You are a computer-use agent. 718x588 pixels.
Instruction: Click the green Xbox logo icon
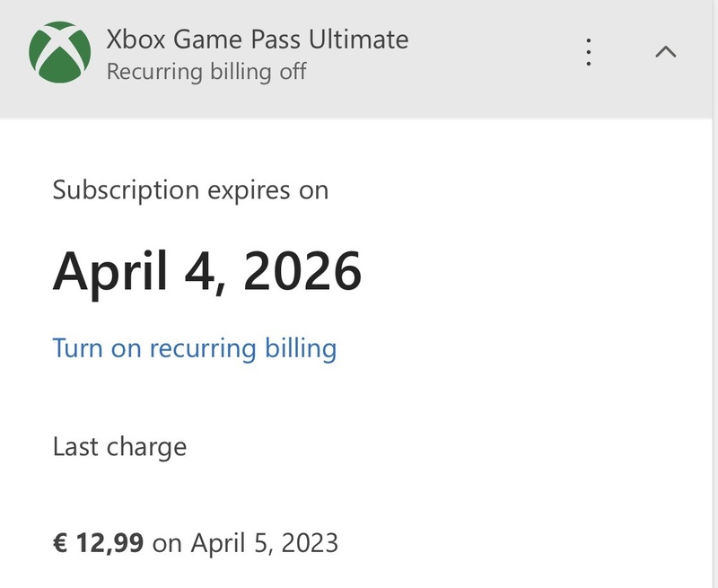click(x=60, y=51)
